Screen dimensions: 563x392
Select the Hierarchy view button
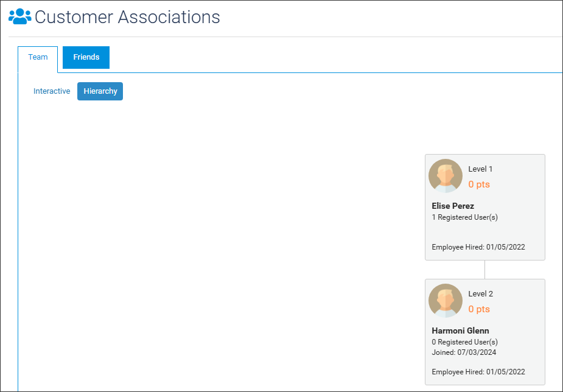coord(100,91)
